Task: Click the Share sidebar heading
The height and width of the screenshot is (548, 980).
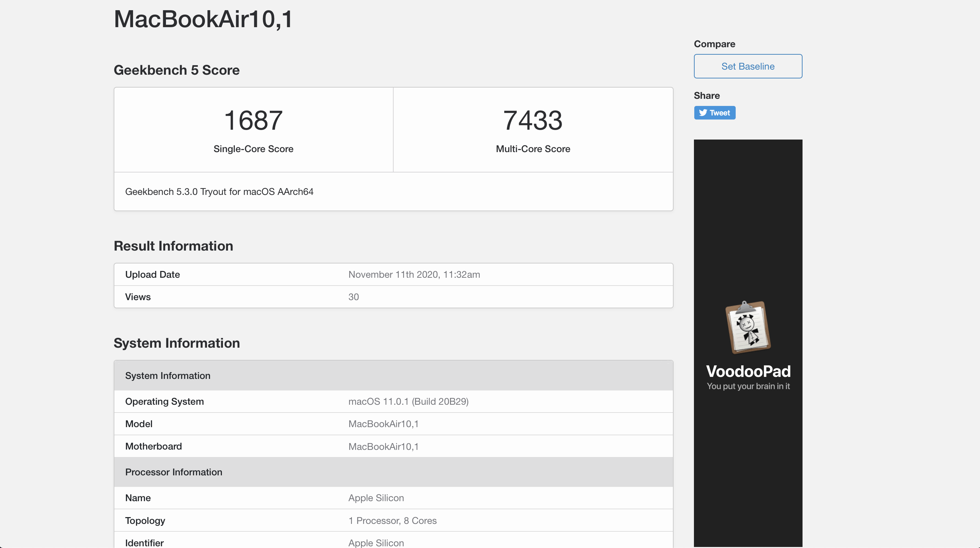Action: click(706, 95)
